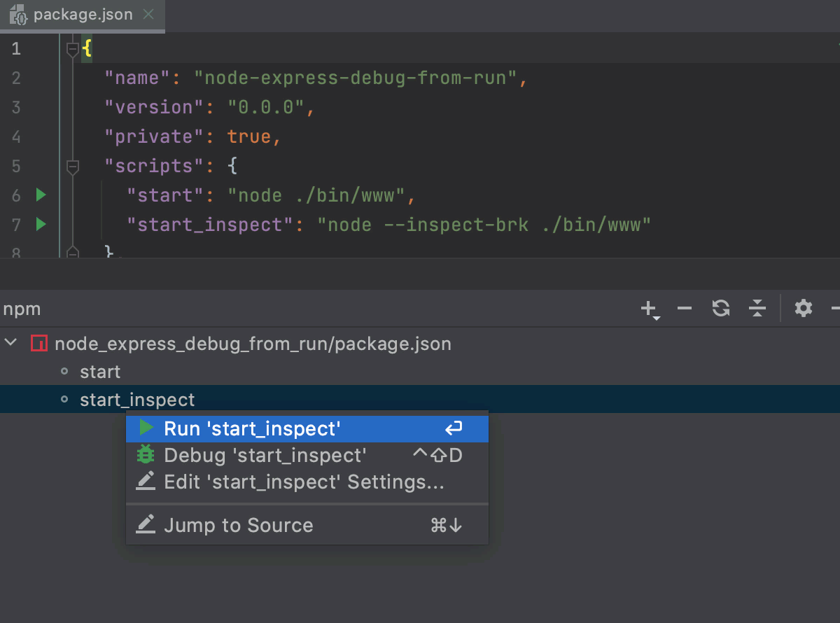Collapse all nodes in the npm tree
840x623 pixels.
click(x=757, y=309)
